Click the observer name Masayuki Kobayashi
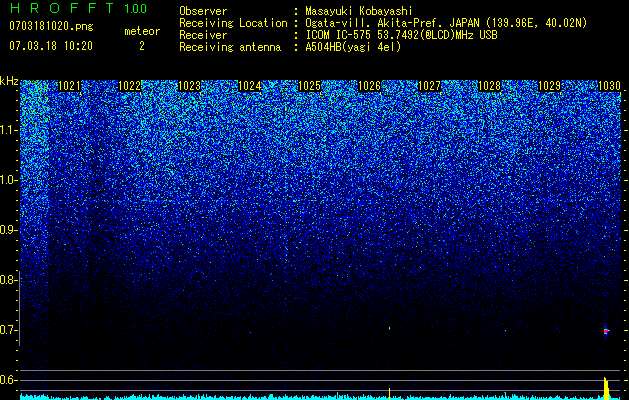629x400 pixels. [359, 11]
